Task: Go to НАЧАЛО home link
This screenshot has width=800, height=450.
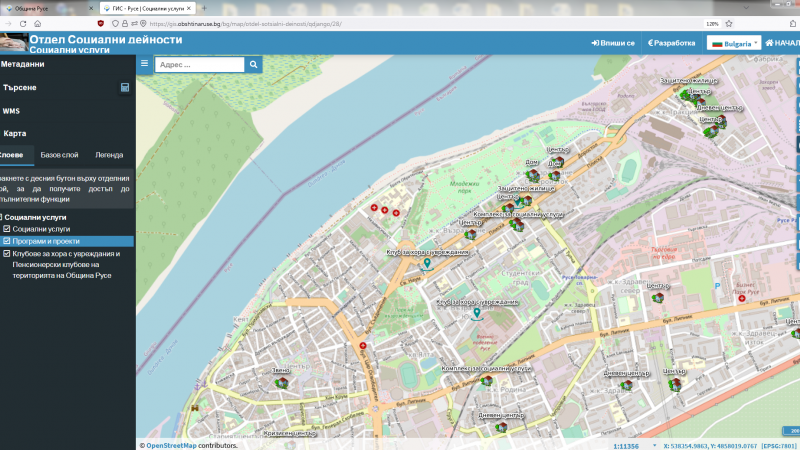Action: 783,43
